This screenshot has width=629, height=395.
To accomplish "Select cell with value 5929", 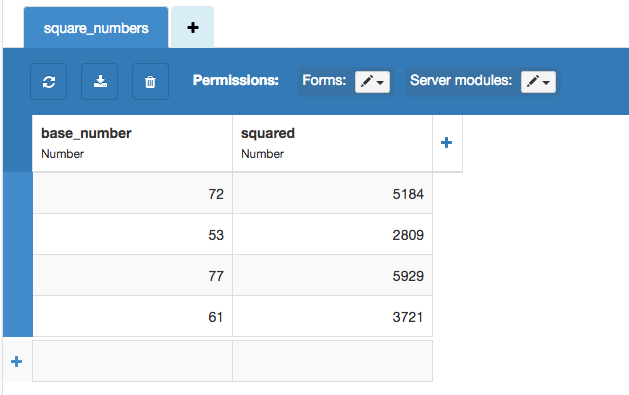I will [332, 276].
